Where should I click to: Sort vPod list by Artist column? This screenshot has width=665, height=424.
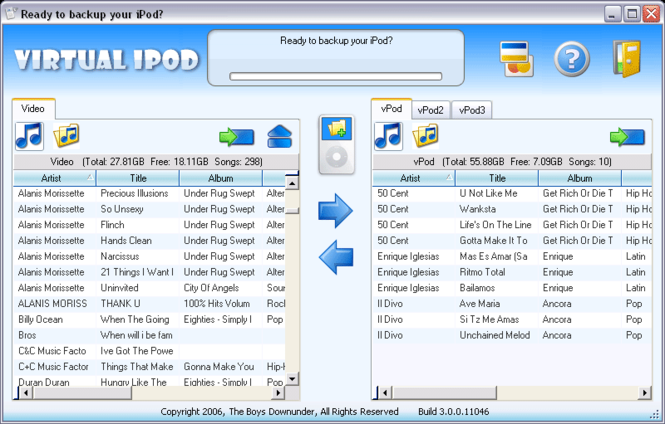tap(414, 178)
